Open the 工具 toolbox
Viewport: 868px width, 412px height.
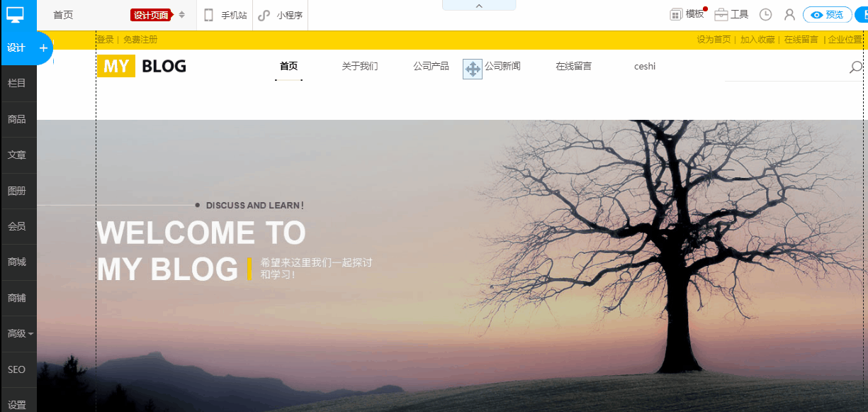[731, 14]
